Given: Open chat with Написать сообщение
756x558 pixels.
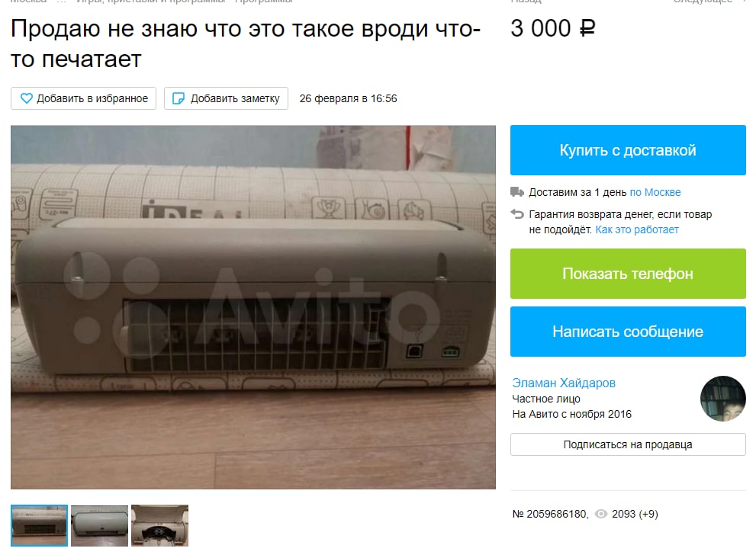Looking at the screenshot, I should [628, 332].
